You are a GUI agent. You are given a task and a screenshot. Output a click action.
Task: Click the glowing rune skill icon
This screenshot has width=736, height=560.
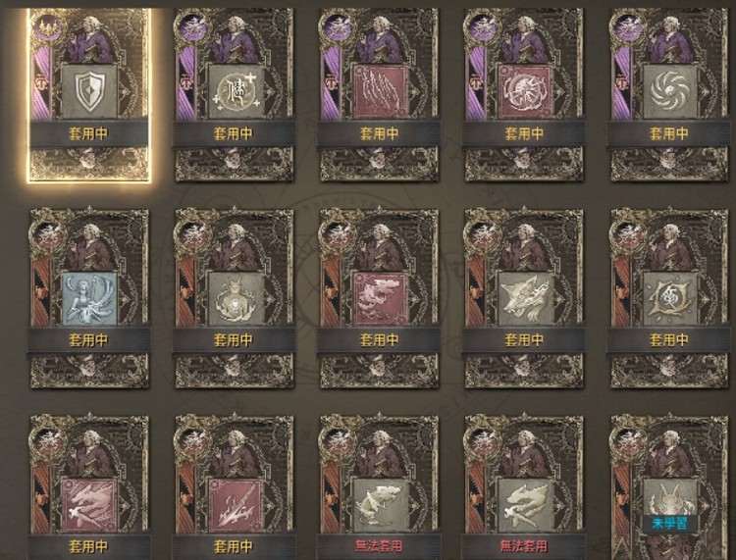tap(235, 91)
